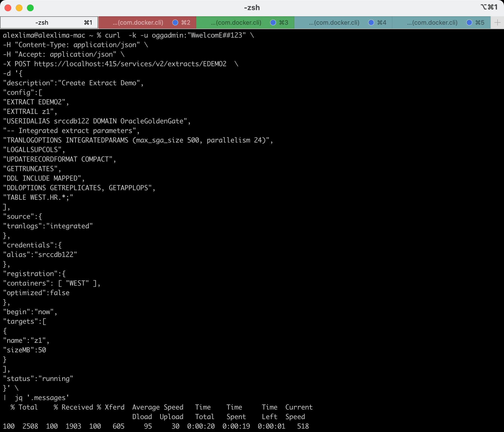Click the blue dot beside the ⌘5 shortcut
Image resolution: width=504 pixels, height=432 pixels.
click(x=469, y=22)
